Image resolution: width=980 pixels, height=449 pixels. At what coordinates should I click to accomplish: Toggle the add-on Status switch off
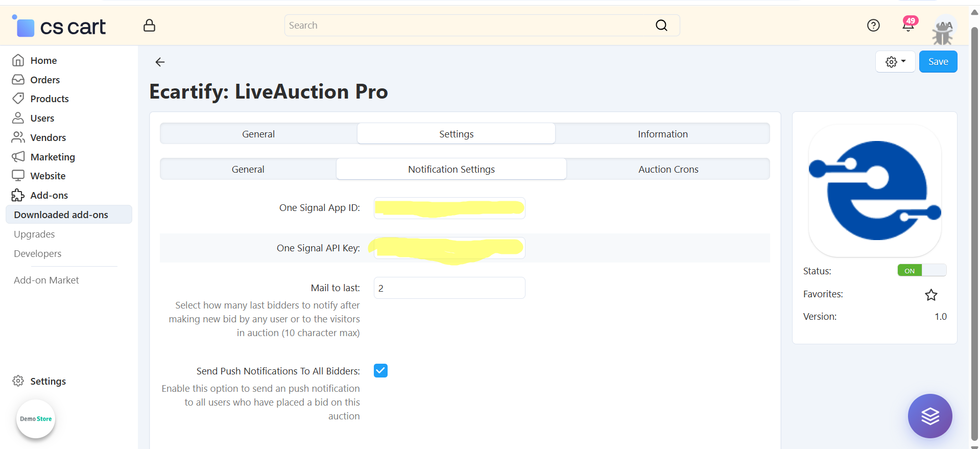(921, 270)
